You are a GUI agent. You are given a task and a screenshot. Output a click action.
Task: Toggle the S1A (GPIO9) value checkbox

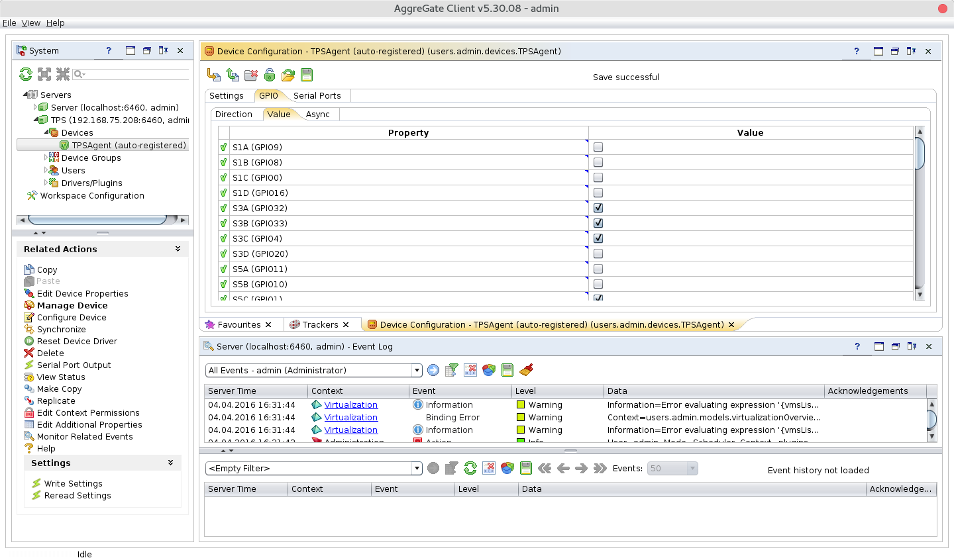[x=598, y=147]
